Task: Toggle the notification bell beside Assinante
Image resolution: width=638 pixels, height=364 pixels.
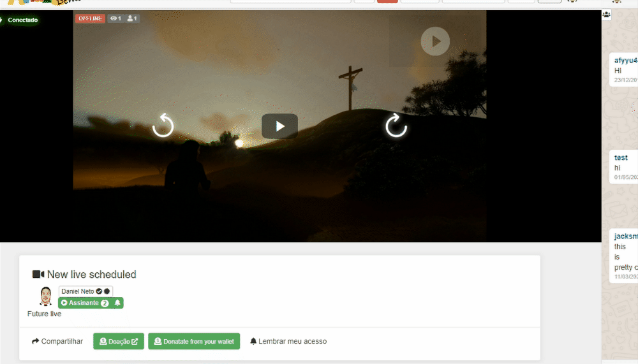Action: point(117,303)
